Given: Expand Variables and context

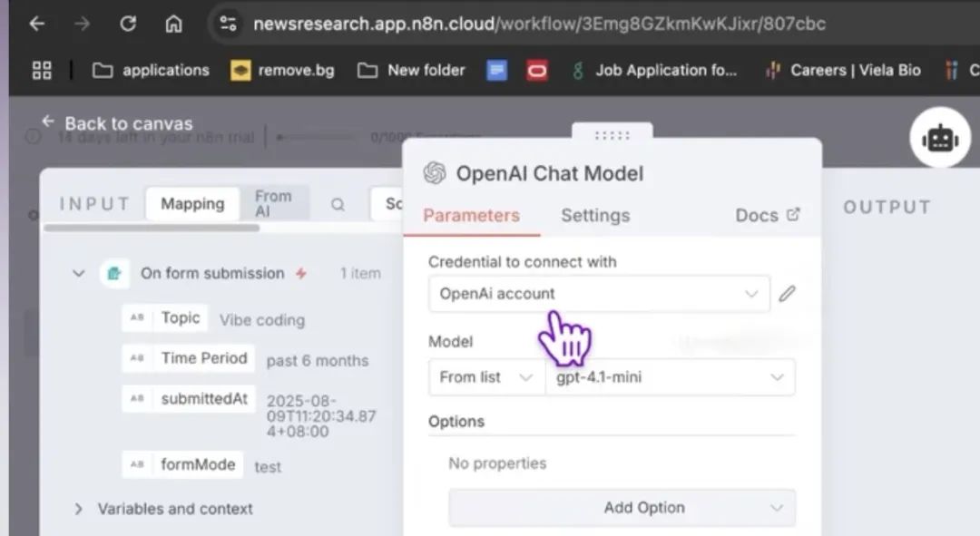Looking at the screenshot, I should click(x=78, y=509).
